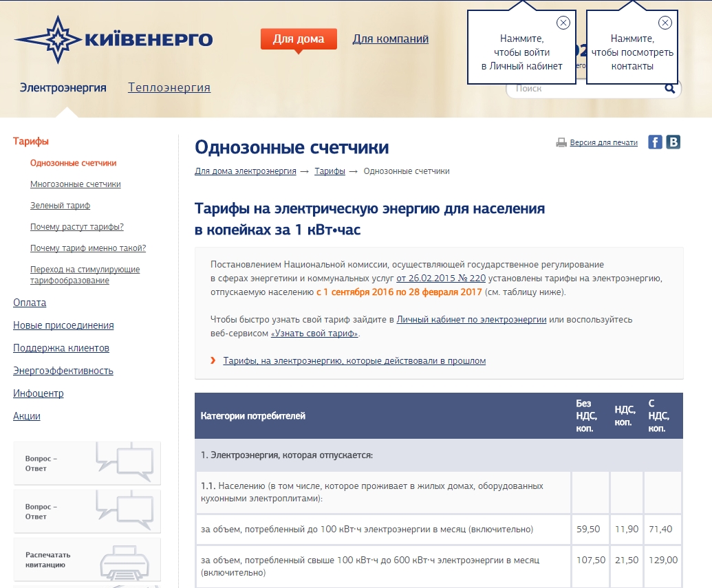Open 'Многозонные счетчики' in sidebar

[76, 184]
